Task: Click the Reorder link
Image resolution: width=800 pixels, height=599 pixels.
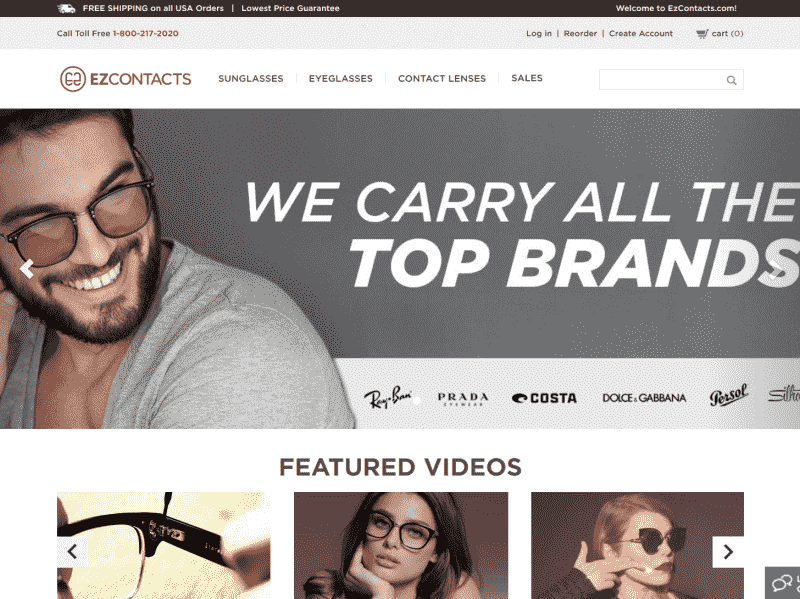Action: pyautogui.click(x=580, y=34)
